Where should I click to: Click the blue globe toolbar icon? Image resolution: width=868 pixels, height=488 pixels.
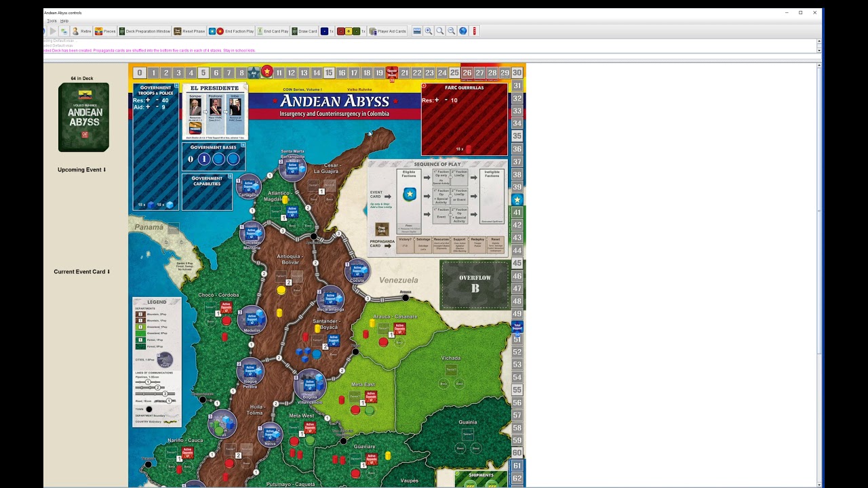pos(463,31)
